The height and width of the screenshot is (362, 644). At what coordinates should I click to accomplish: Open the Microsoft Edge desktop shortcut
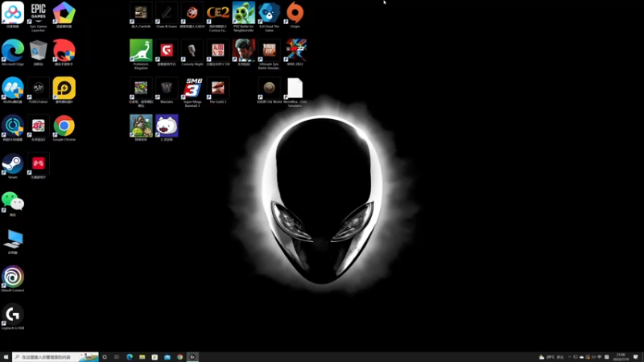pos(13,51)
